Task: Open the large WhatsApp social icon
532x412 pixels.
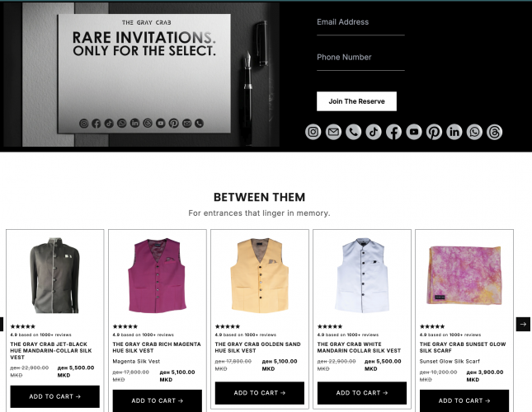Action: coord(474,132)
